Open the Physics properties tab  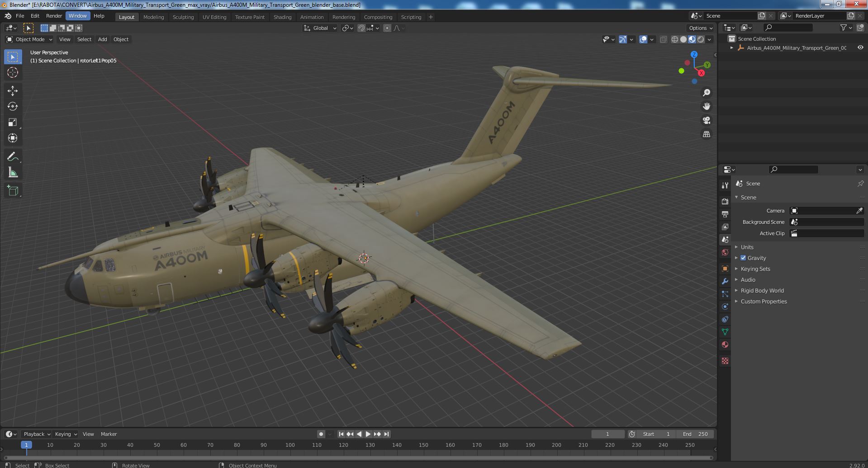coord(725,307)
